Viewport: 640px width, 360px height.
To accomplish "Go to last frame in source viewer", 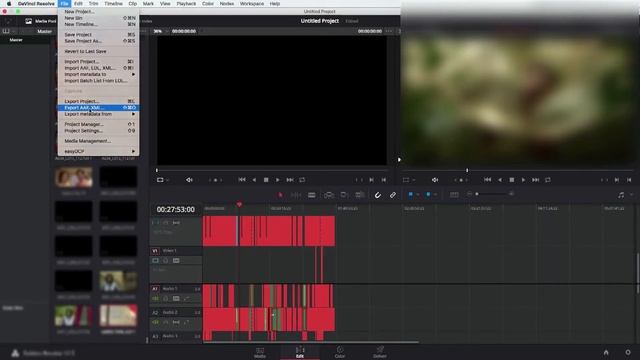I will click(290, 180).
